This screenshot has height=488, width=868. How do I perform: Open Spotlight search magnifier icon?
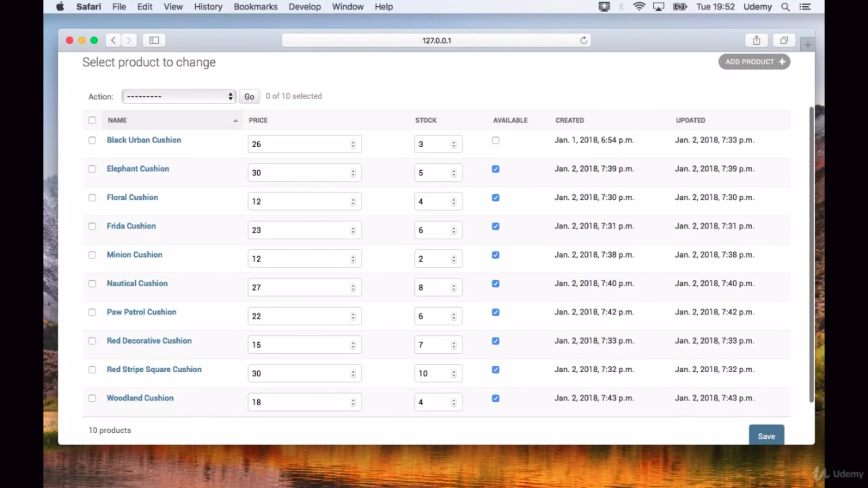click(786, 7)
